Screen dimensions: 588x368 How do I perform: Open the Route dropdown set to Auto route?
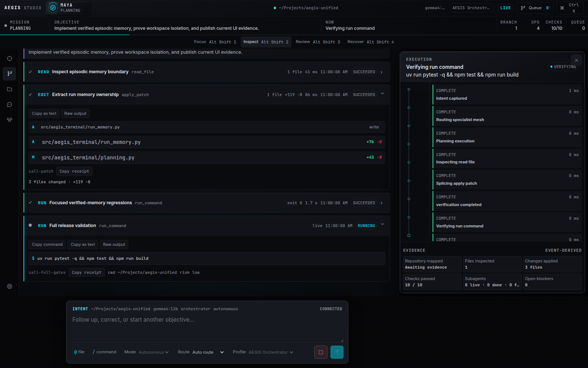coord(208,352)
